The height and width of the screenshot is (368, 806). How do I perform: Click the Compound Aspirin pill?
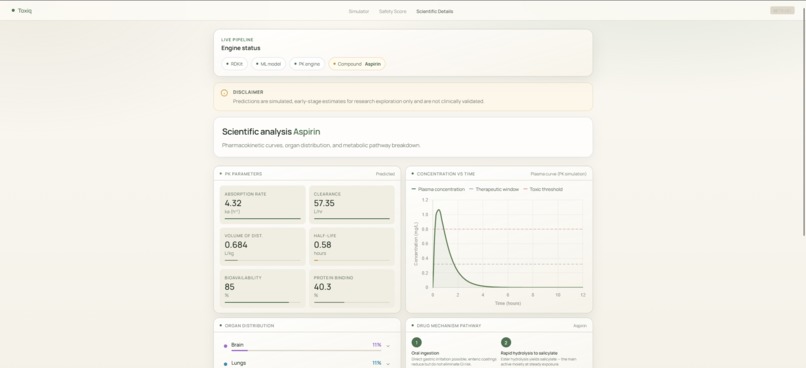coord(357,64)
